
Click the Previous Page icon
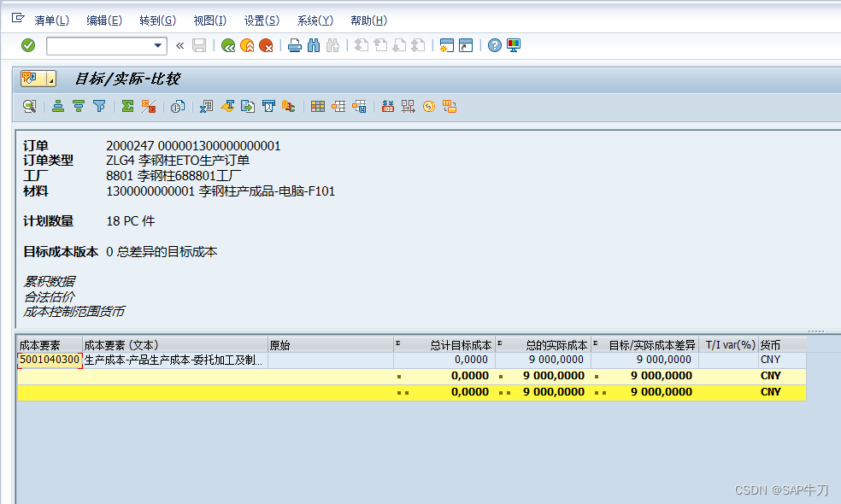pos(380,45)
